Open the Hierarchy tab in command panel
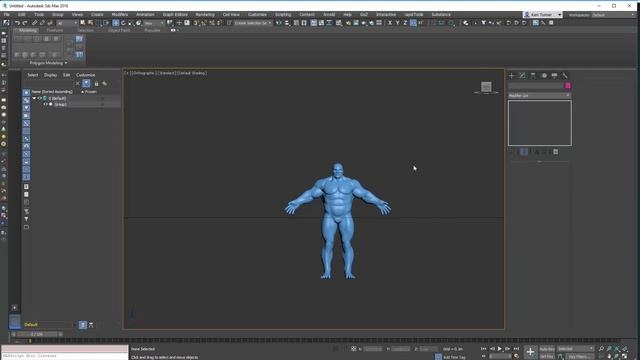640x360 pixels. 533,76
